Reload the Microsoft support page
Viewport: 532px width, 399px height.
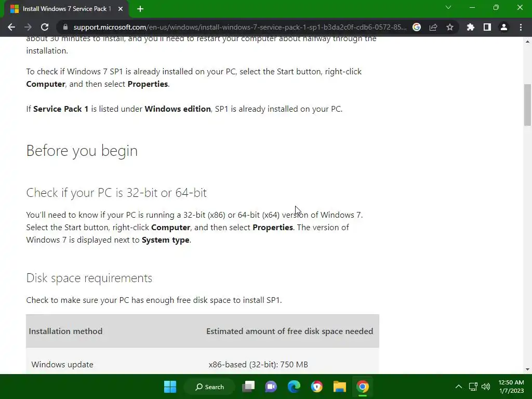[x=45, y=27]
